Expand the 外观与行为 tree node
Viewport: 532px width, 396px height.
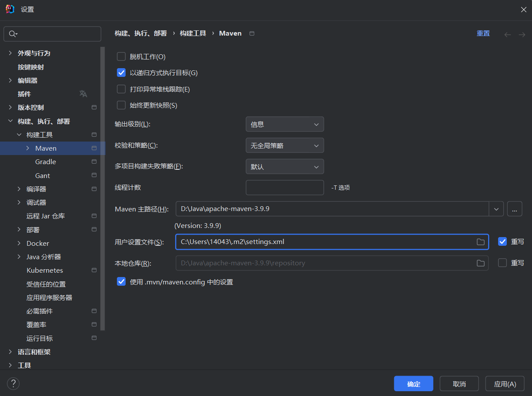10,53
